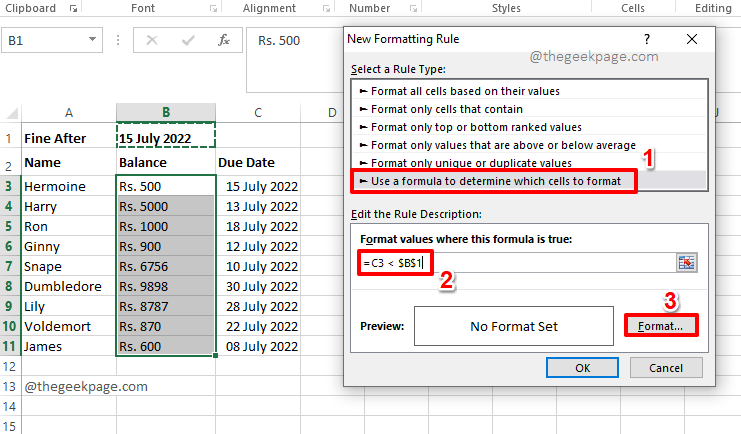The image size is (741, 434).
Task: Click the formula bar Cancel X icon
Action: [x=152, y=41]
